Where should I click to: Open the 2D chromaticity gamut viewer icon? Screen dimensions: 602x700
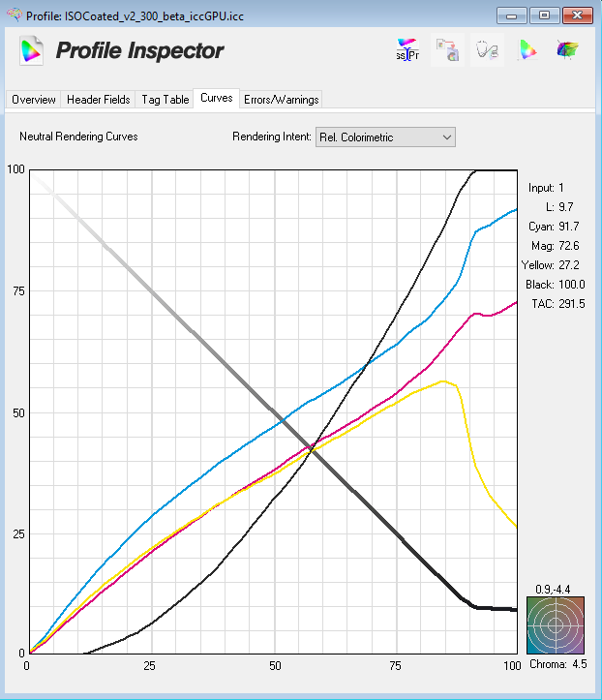[527, 49]
